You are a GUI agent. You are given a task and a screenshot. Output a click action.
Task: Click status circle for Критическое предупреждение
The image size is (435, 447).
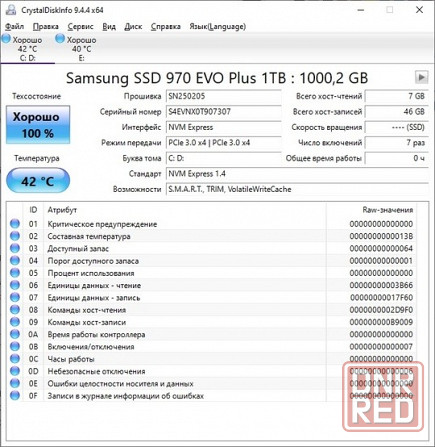(x=15, y=224)
